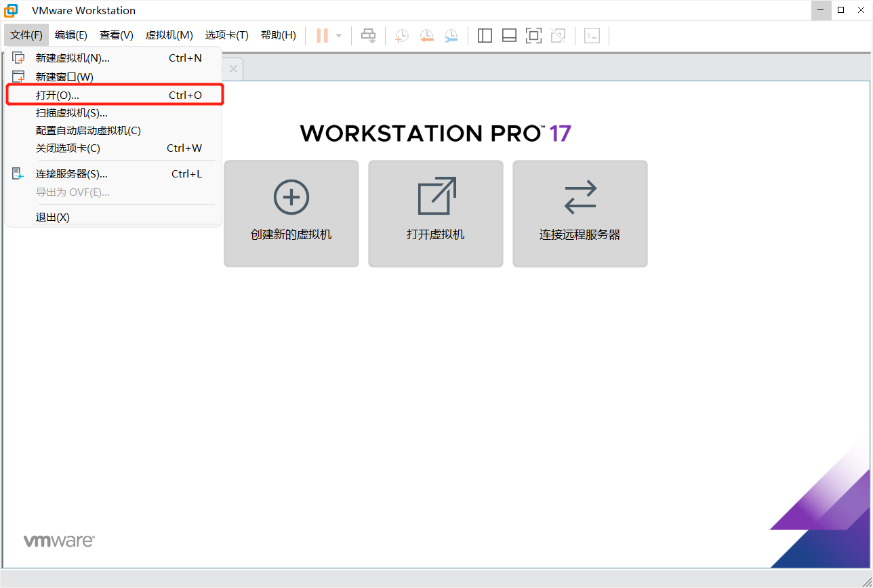Click the revert to snapshot icon
This screenshot has height=588, width=873.
(x=426, y=36)
